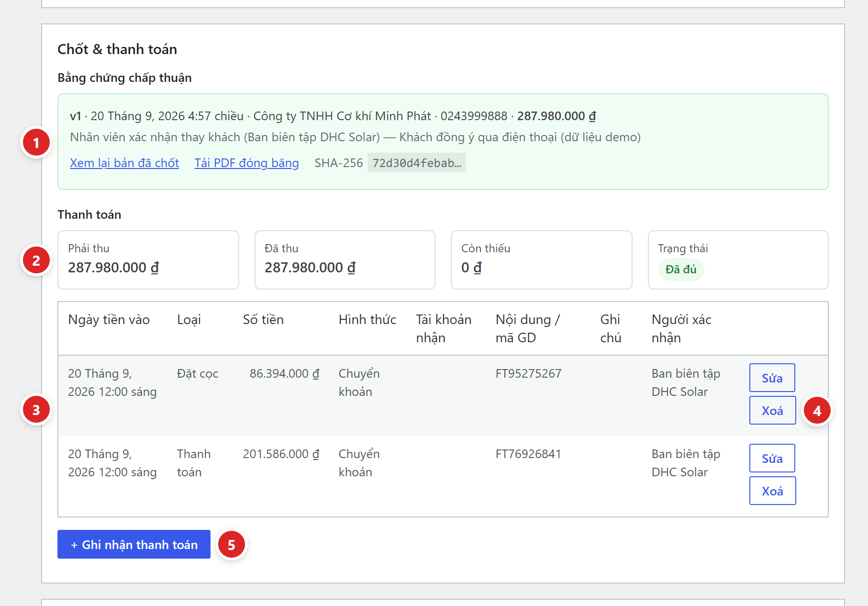Download via 'Tải PDF đóng băng' link
868x606 pixels.
click(246, 163)
